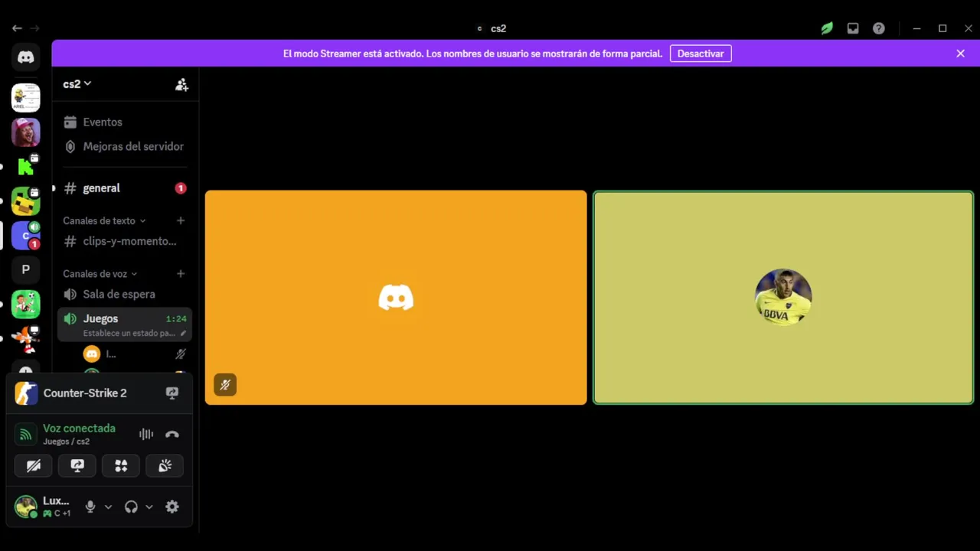Disconnect from voice with the hang-up icon
The image size is (980, 551).
coord(172,434)
